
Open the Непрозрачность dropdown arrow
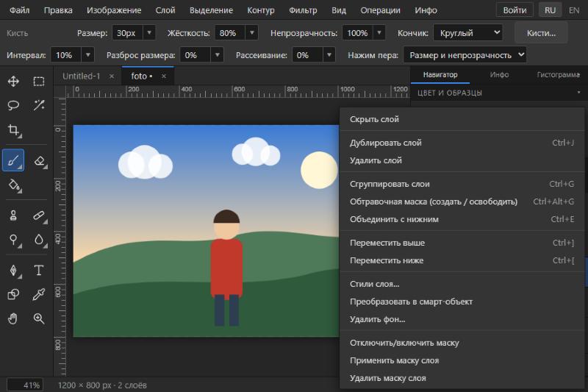379,33
